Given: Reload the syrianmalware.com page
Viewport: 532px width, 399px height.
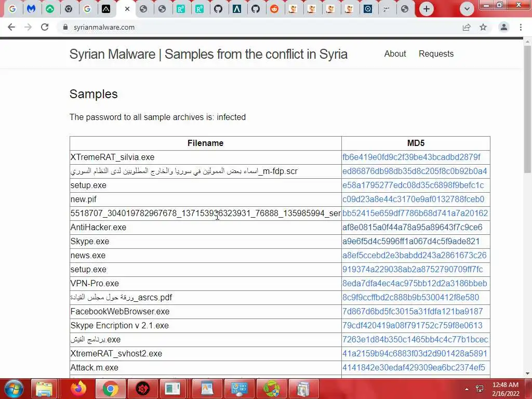Looking at the screenshot, I should [x=45, y=27].
